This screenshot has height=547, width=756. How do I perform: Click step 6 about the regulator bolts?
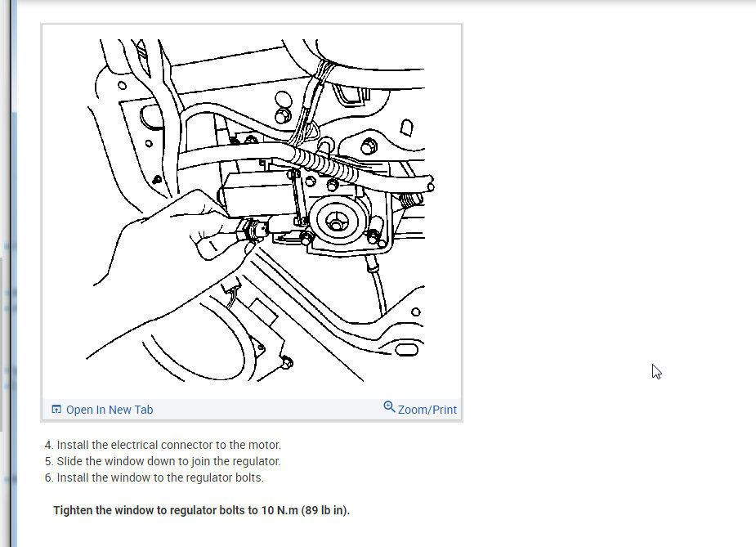click(154, 478)
